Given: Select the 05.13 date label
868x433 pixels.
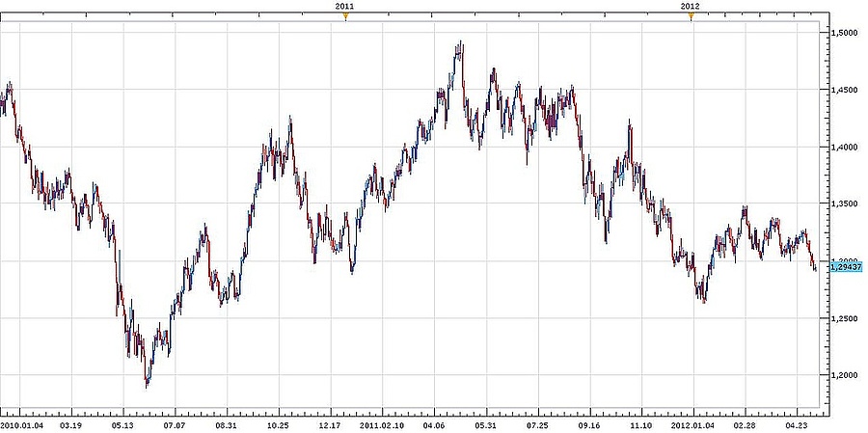Looking at the screenshot, I should point(122,422).
